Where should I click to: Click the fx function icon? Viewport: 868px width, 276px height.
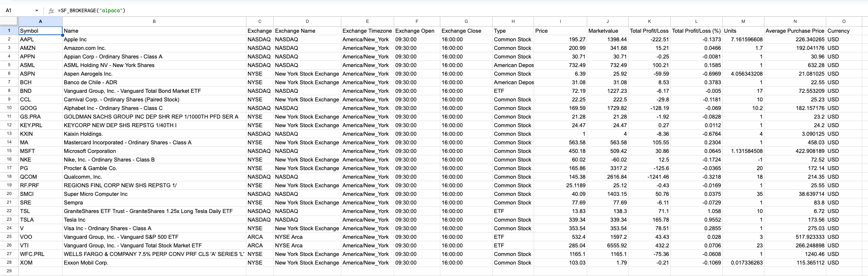coord(51,11)
